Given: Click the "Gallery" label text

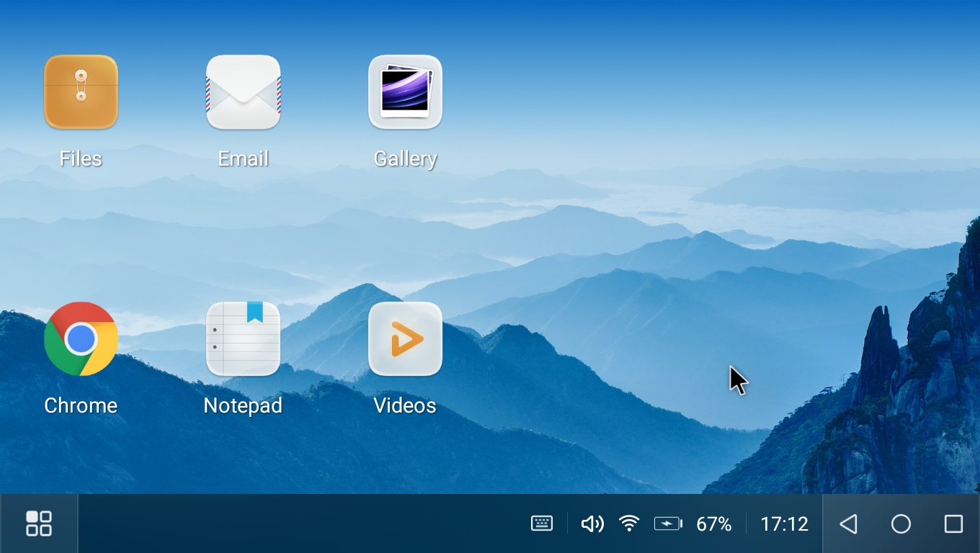Looking at the screenshot, I should (405, 159).
